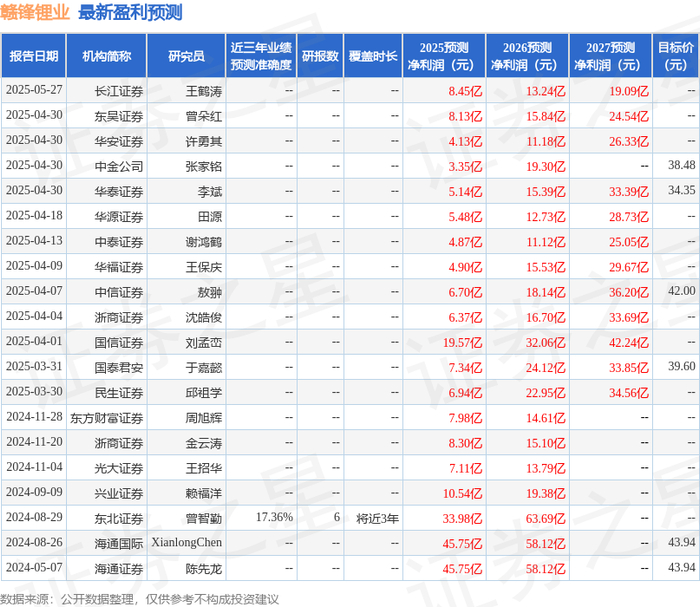Click the 17.36% accuracy value
This screenshot has height=607, width=700.
pos(274,517)
